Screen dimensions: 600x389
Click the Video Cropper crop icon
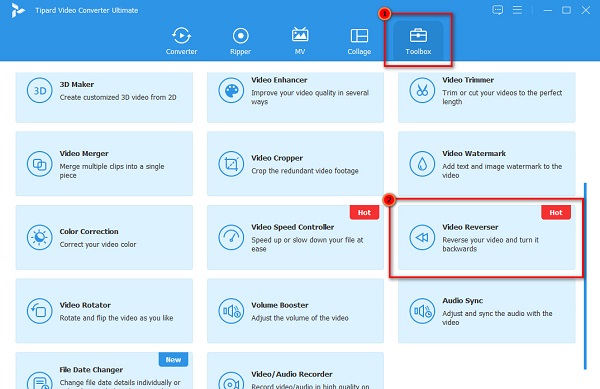click(x=231, y=164)
